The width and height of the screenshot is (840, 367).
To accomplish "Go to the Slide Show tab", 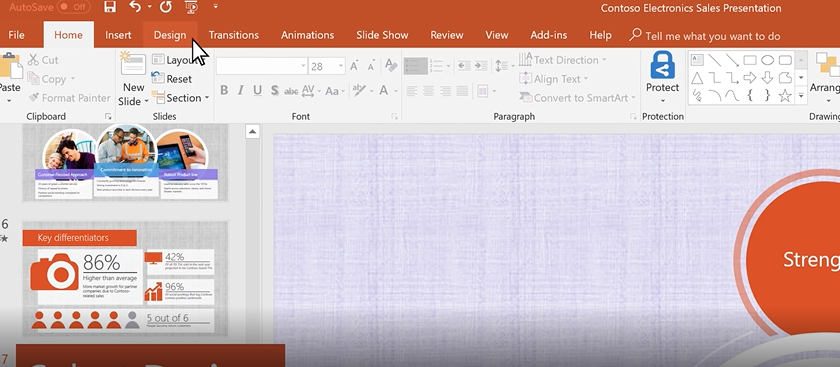I will click(382, 35).
